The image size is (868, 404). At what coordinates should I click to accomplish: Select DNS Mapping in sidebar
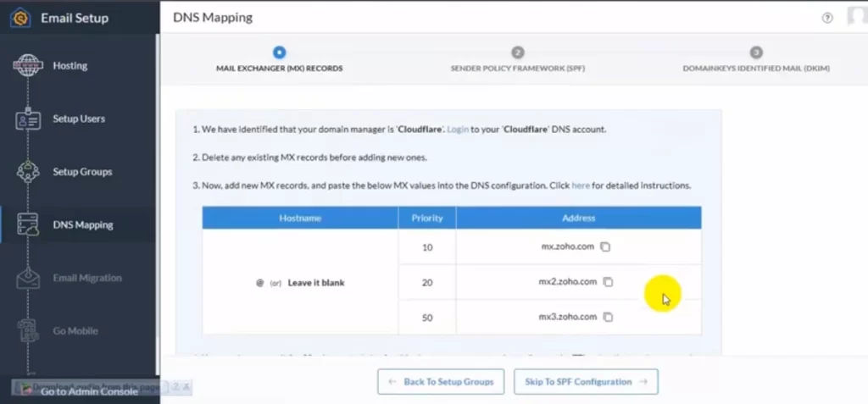pos(83,225)
